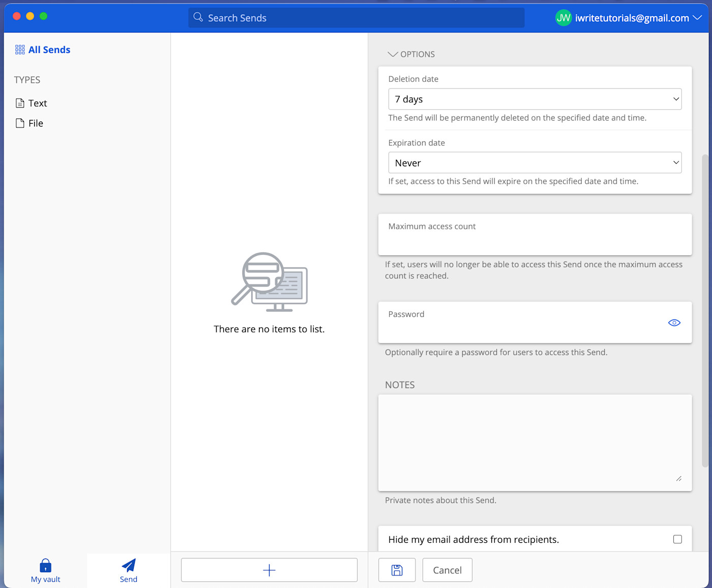The height and width of the screenshot is (588, 712).
Task: Click the search magnifier icon
Action: [198, 17]
